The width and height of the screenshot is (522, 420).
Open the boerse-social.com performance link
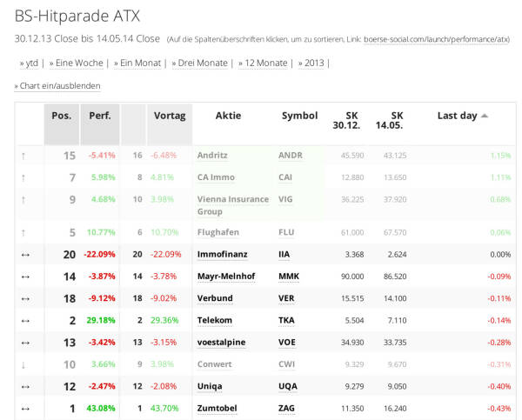[436, 39]
